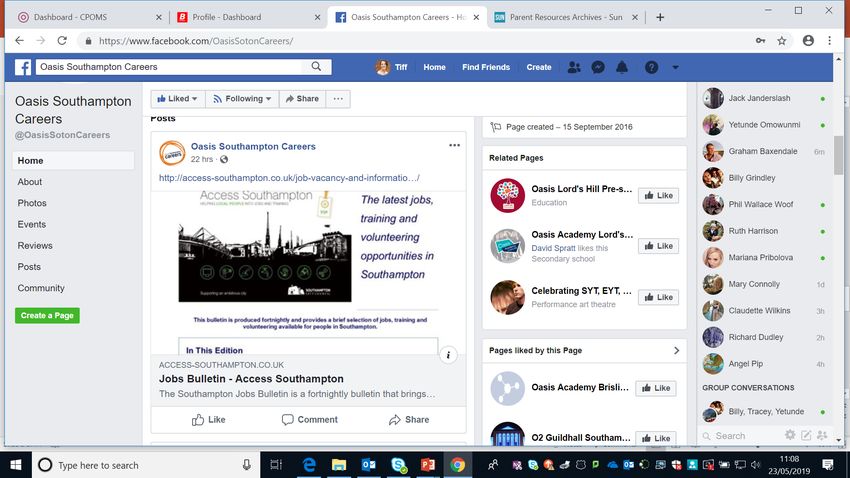Screen dimensions: 850x478
Task: Expand the account settings arrow
Action: [x=675, y=67]
